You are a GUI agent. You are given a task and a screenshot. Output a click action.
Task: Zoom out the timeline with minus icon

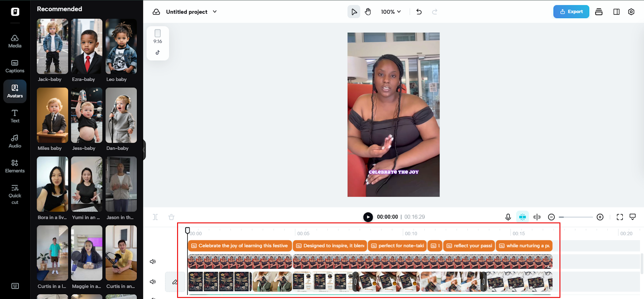[x=551, y=217]
